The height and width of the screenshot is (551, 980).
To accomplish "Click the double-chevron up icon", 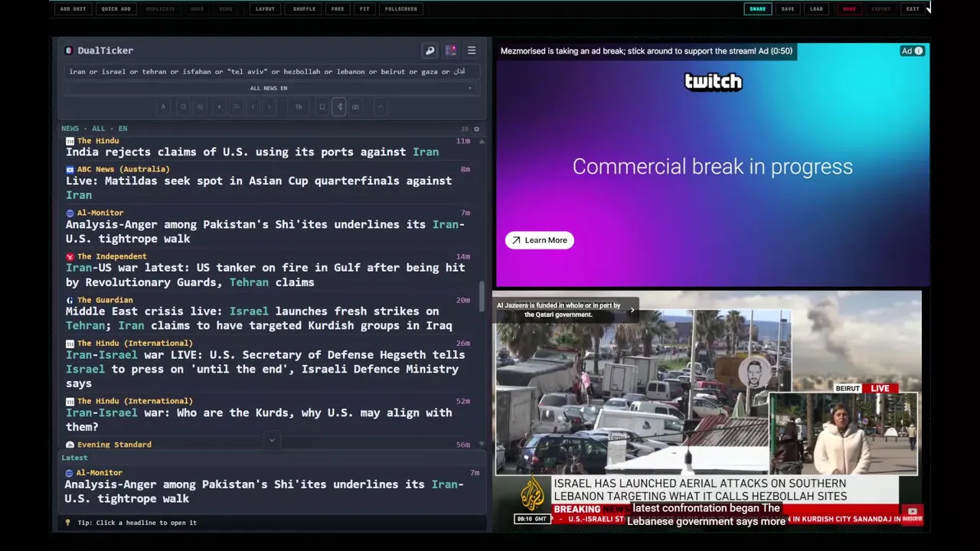I will click(x=236, y=106).
